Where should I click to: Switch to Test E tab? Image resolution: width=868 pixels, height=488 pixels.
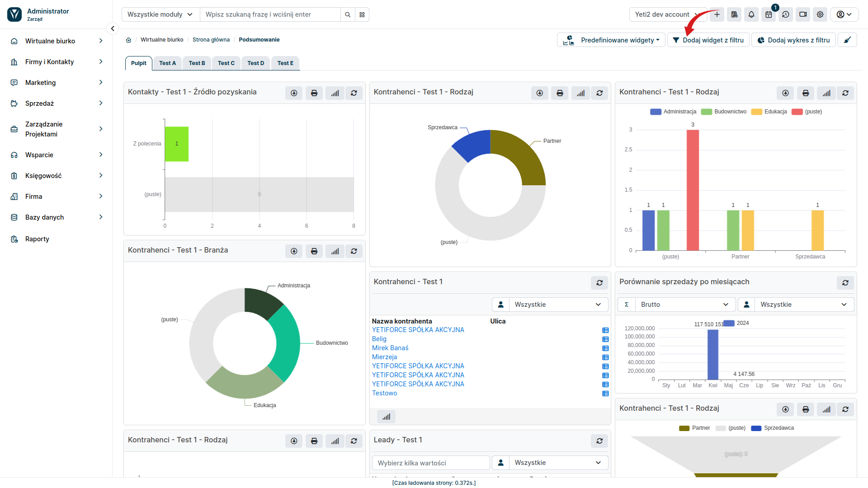coord(285,63)
